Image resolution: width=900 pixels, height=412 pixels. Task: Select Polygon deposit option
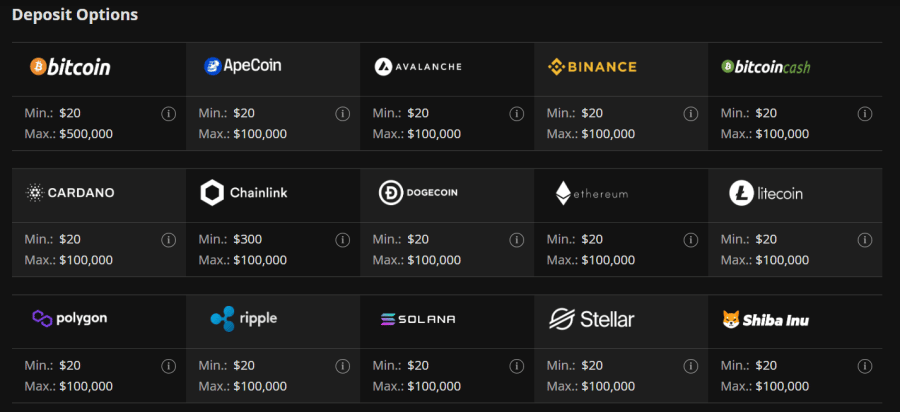[x=70, y=318]
